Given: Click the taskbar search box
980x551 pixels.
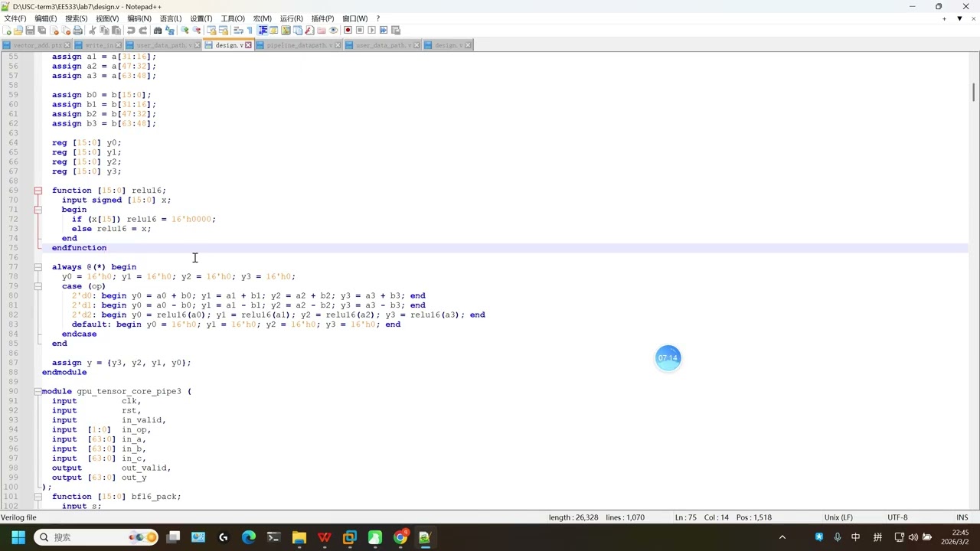Looking at the screenshot, I should click(x=96, y=537).
